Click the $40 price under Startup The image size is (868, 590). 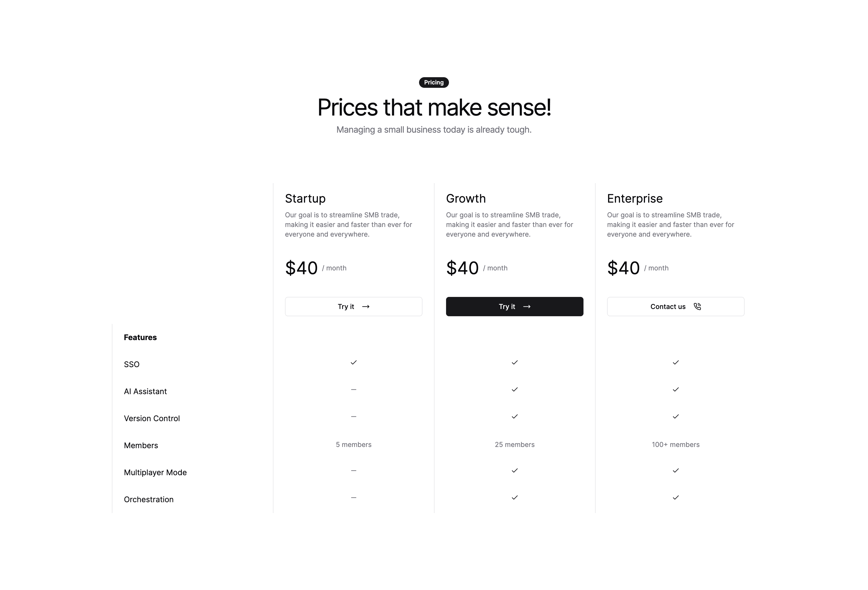[x=301, y=267]
